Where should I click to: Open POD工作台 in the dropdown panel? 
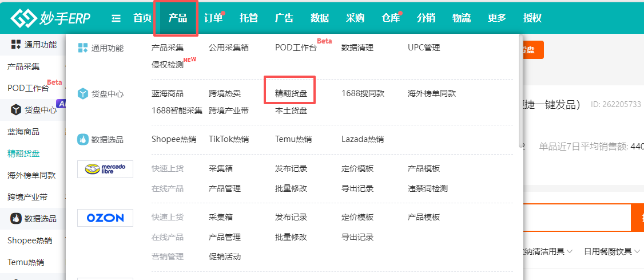(x=296, y=48)
